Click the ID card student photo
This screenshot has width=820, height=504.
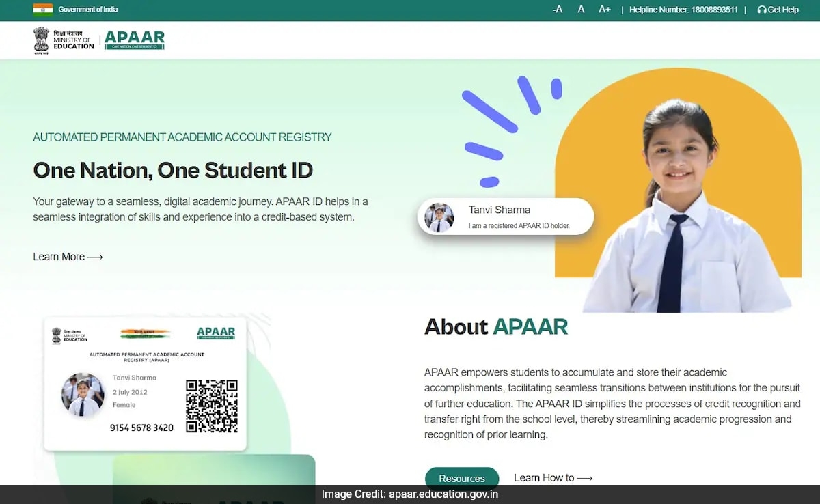click(83, 395)
